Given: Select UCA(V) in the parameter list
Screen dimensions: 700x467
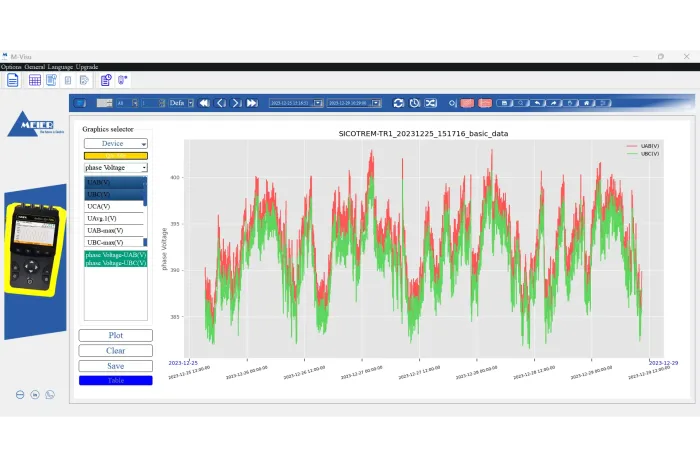Looking at the screenshot, I should pyautogui.click(x=114, y=206).
